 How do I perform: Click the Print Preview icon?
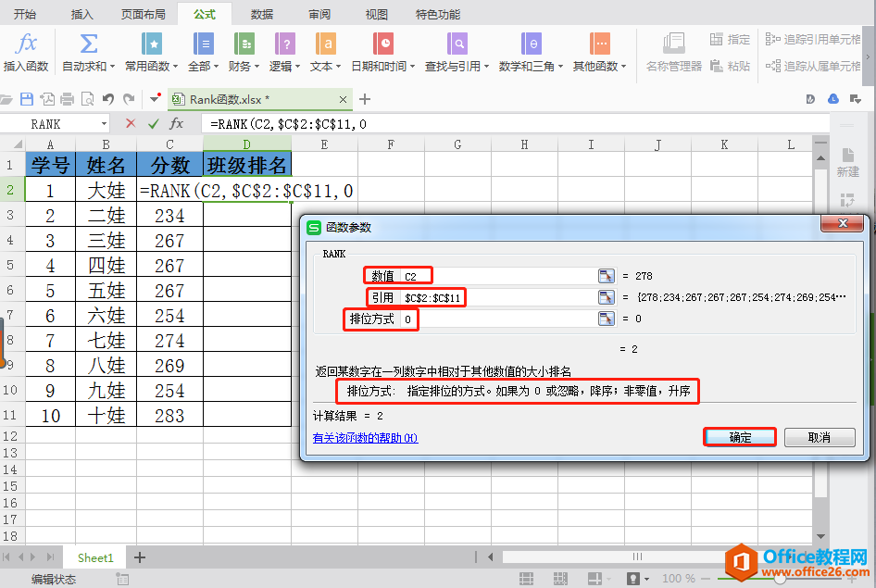pyautogui.click(x=88, y=99)
